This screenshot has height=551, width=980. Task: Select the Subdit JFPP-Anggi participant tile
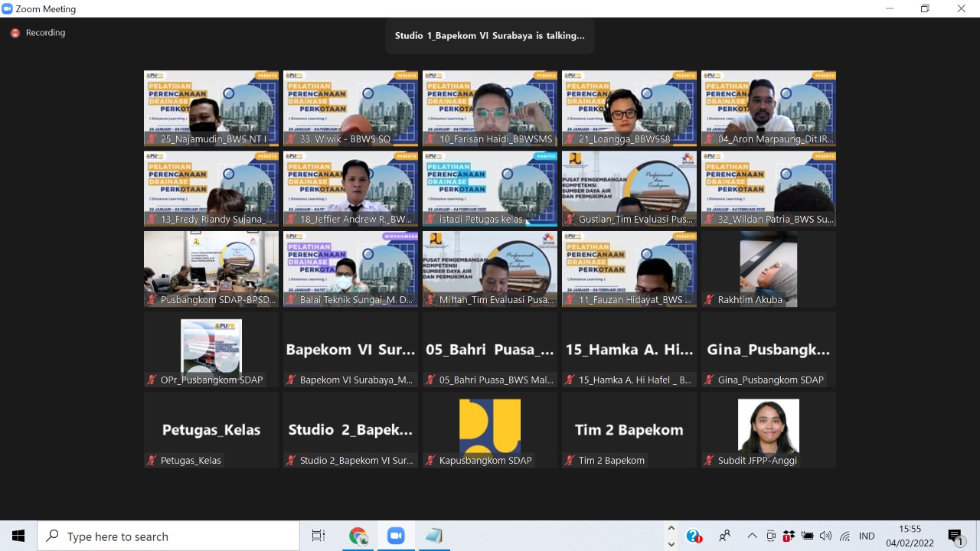[768, 429]
